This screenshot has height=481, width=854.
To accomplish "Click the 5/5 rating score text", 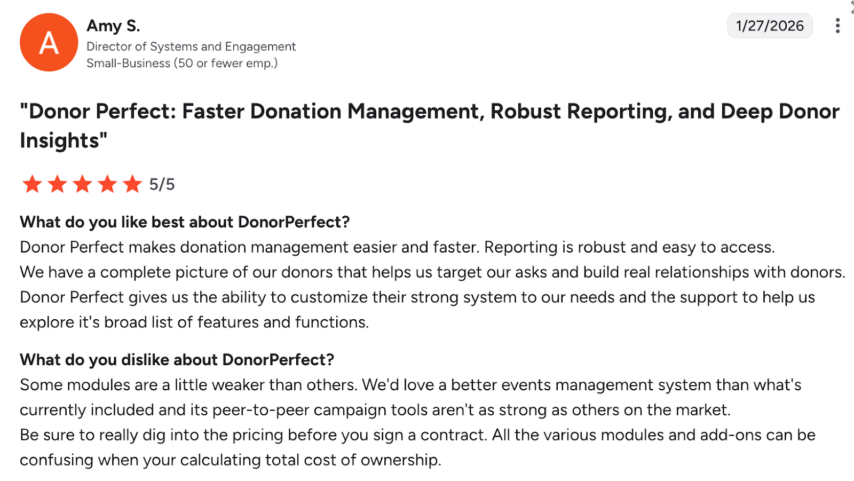I will [162, 184].
